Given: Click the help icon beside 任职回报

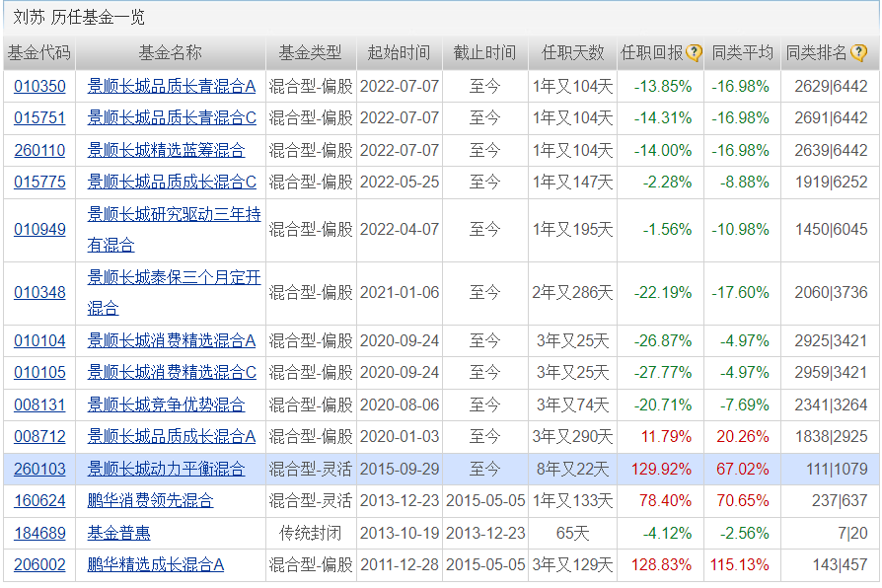Looking at the screenshot, I should 695,53.
